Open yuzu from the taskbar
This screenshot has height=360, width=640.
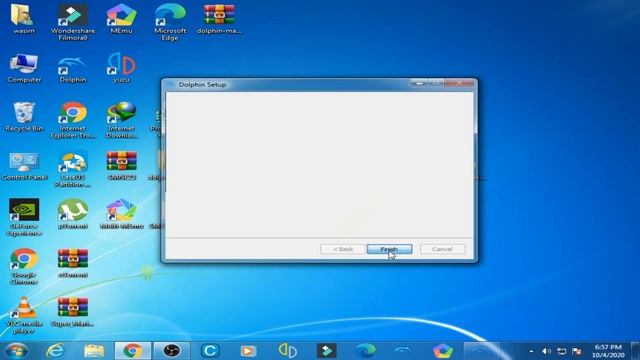point(287,351)
